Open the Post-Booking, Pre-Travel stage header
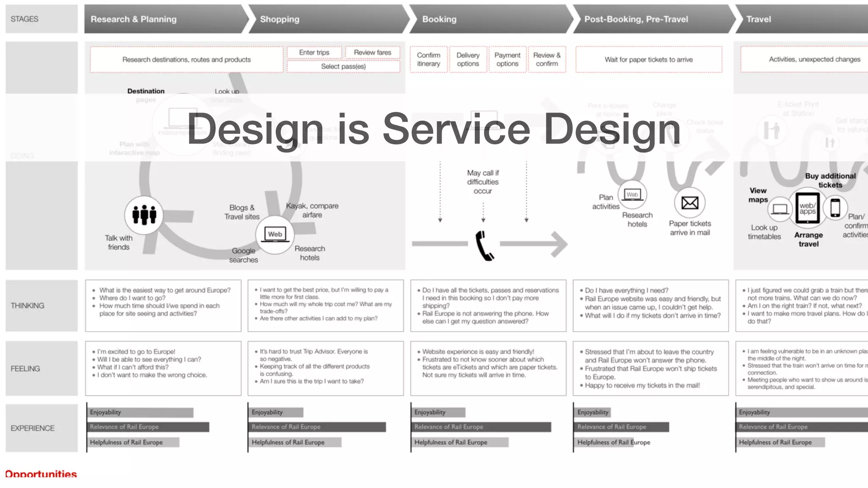 point(654,19)
